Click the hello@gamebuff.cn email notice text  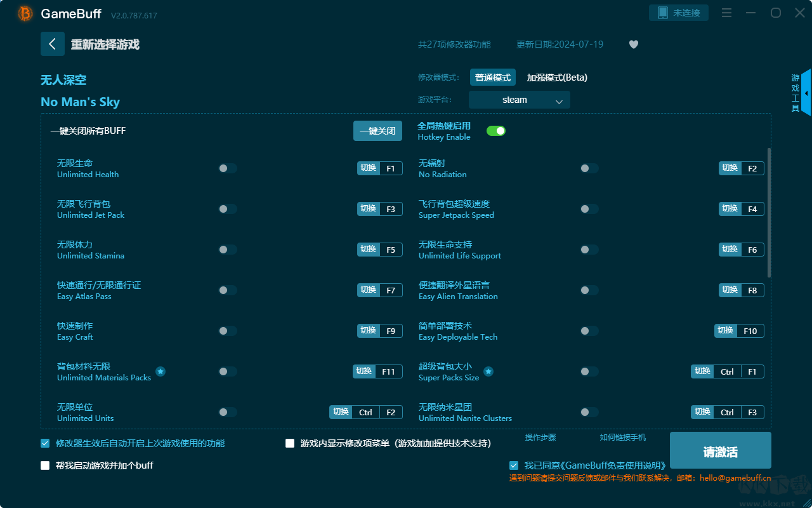(x=640, y=478)
